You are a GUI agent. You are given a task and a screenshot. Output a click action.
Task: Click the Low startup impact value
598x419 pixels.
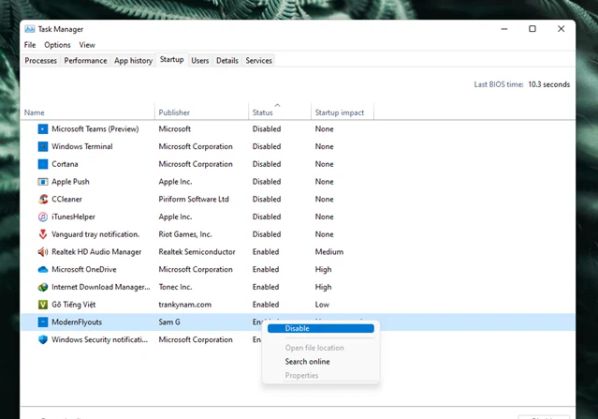[x=322, y=304]
